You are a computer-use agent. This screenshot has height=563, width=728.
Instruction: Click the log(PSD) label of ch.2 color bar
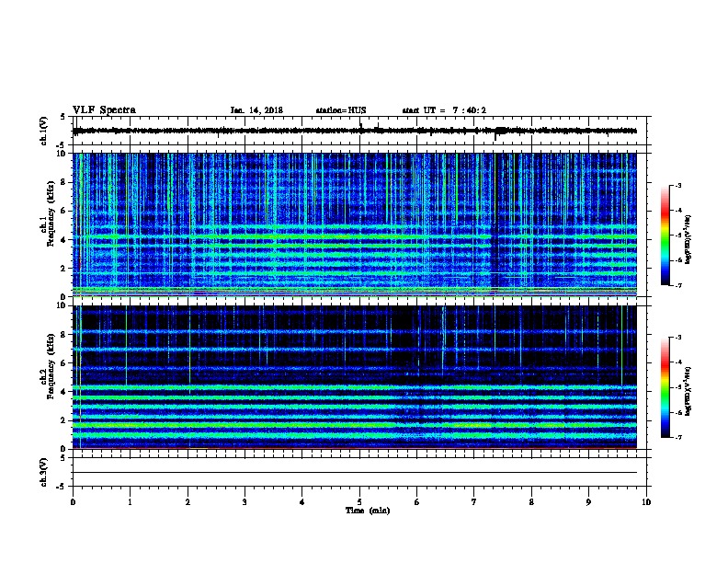tap(688, 392)
